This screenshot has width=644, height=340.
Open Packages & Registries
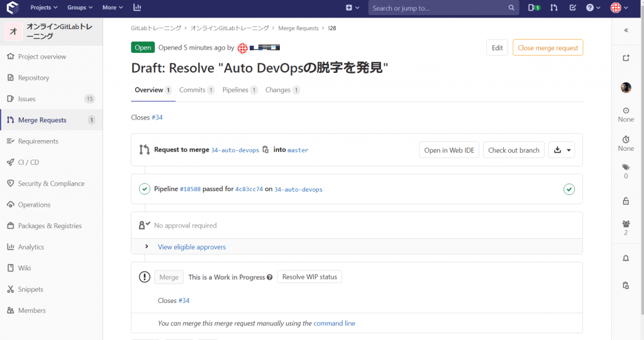(x=50, y=226)
